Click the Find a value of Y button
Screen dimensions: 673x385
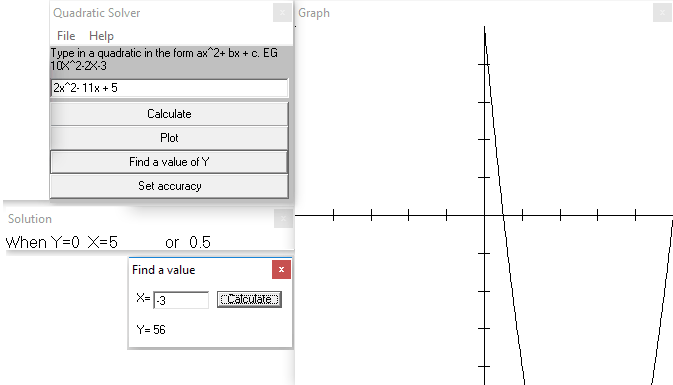pos(169,162)
